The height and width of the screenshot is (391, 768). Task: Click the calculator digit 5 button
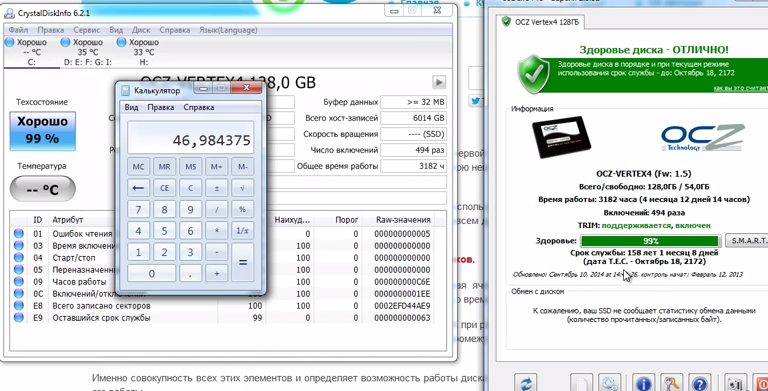click(x=165, y=231)
